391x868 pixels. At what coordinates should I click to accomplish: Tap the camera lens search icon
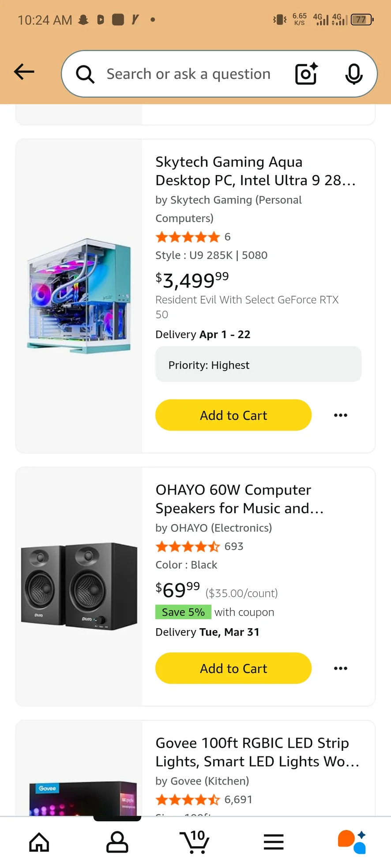point(306,74)
